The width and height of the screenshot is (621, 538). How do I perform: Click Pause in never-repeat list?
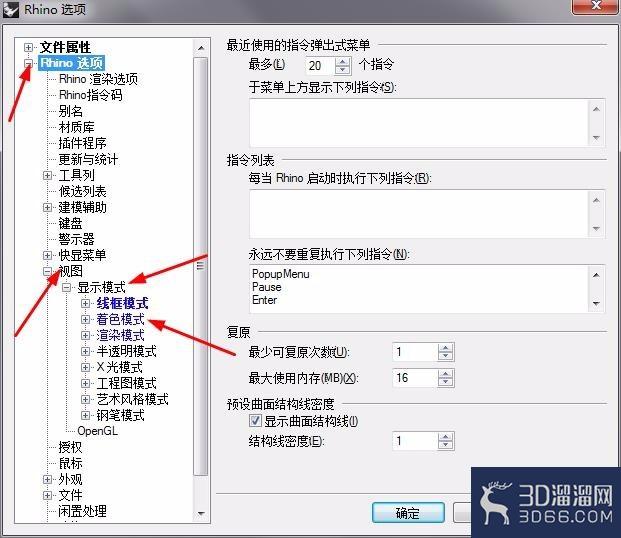(x=267, y=287)
